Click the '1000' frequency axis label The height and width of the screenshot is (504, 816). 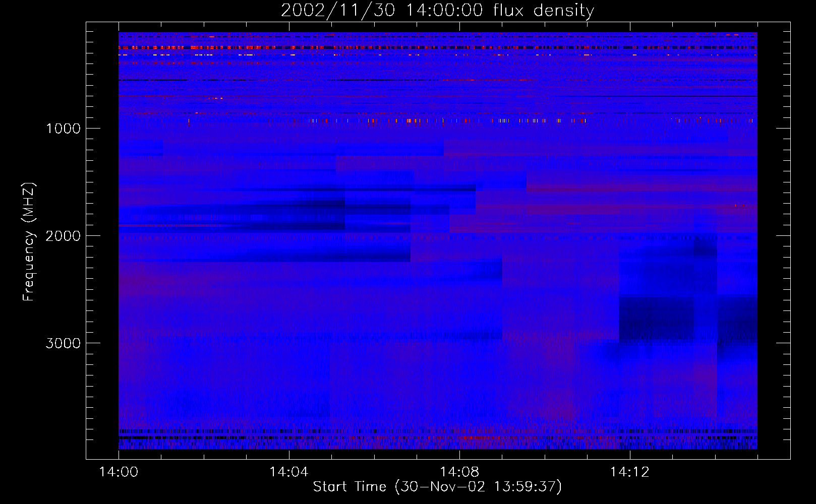point(63,129)
